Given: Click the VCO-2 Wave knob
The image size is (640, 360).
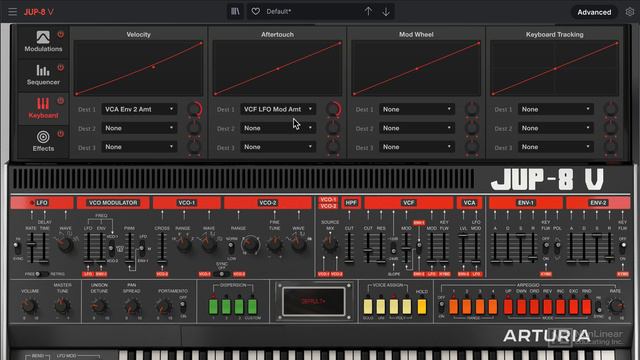Looking at the screenshot, I should pos(299,244).
